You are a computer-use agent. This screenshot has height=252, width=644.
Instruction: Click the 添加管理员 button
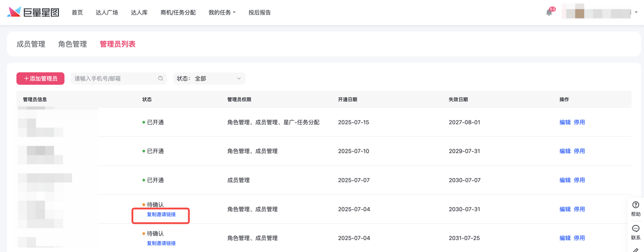[40, 78]
